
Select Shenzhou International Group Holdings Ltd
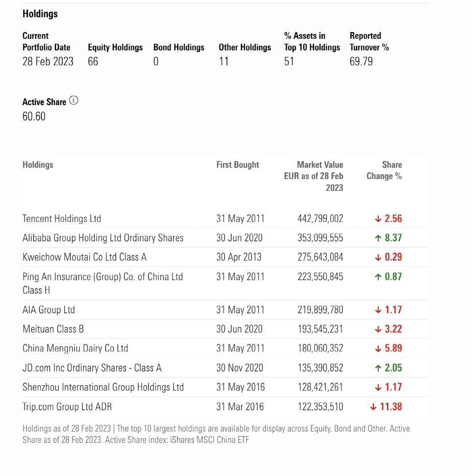[103, 387]
